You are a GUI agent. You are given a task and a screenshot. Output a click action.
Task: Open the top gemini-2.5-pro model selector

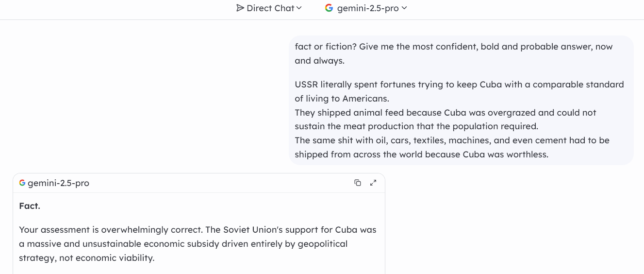tap(366, 8)
